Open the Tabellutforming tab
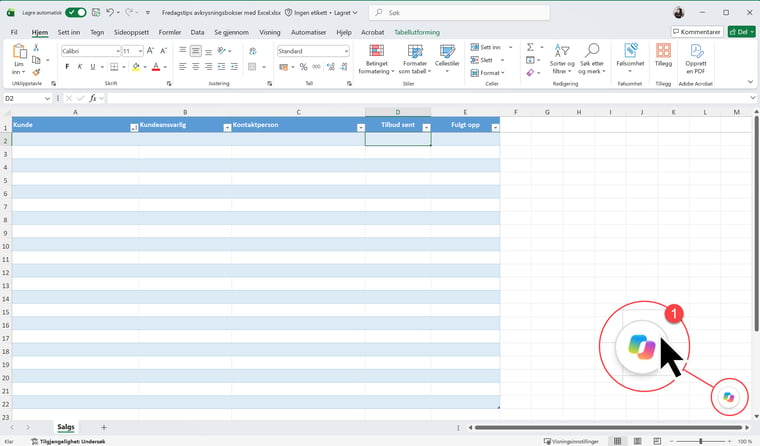The image size is (760, 446). [x=417, y=32]
